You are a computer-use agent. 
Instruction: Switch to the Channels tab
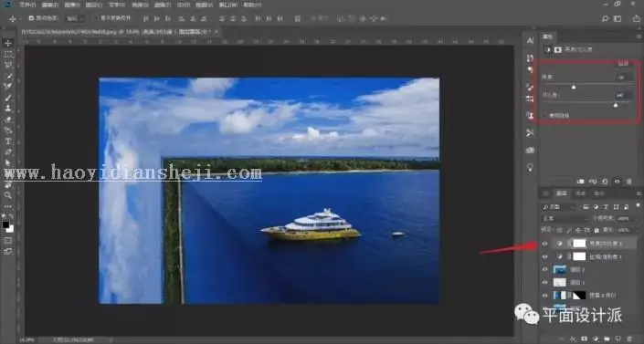coord(580,193)
